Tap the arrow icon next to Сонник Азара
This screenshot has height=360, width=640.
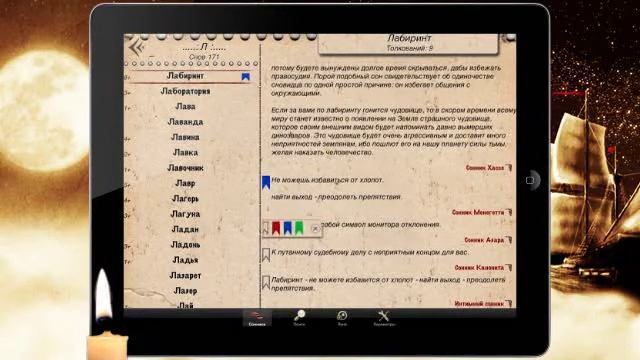click(509, 240)
